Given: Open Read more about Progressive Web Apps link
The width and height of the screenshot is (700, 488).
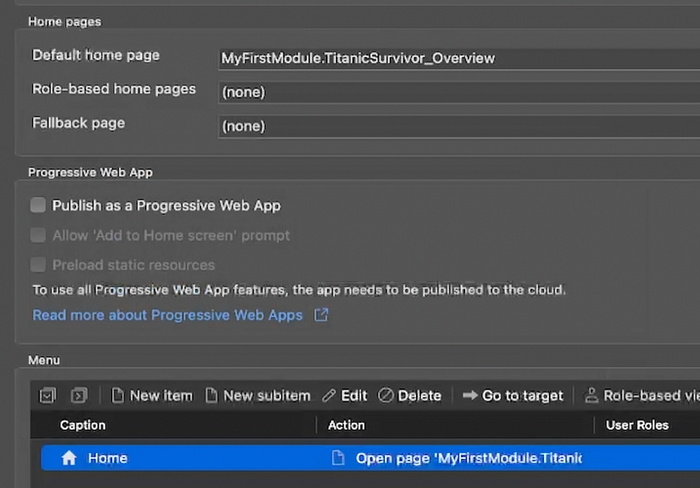Looking at the screenshot, I should (168, 315).
